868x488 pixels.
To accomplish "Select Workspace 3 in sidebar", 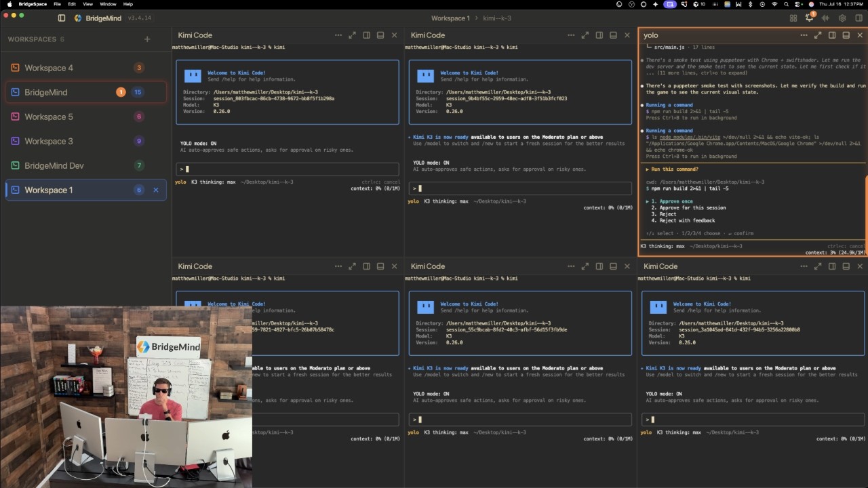I will coord(85,141).
